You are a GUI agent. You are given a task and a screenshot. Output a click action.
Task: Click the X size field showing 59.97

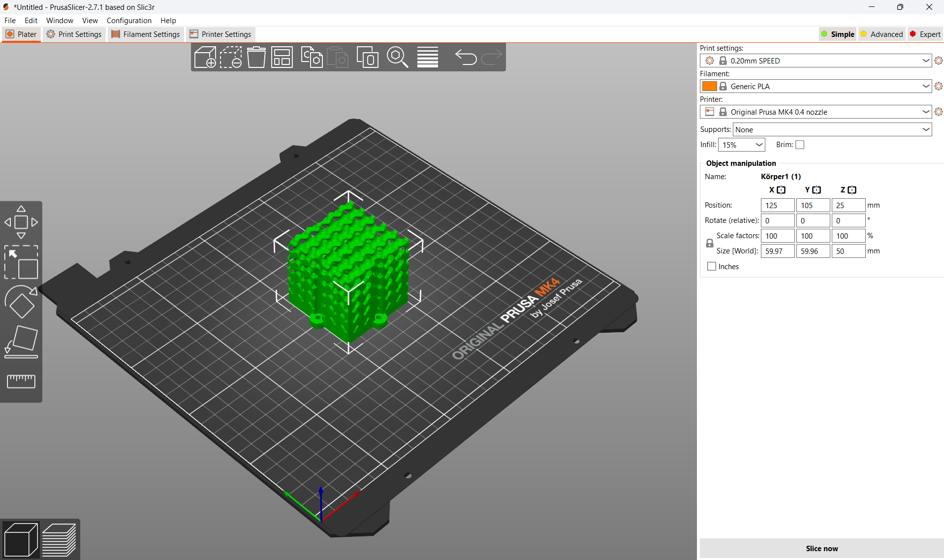click(x=778, y=251)
